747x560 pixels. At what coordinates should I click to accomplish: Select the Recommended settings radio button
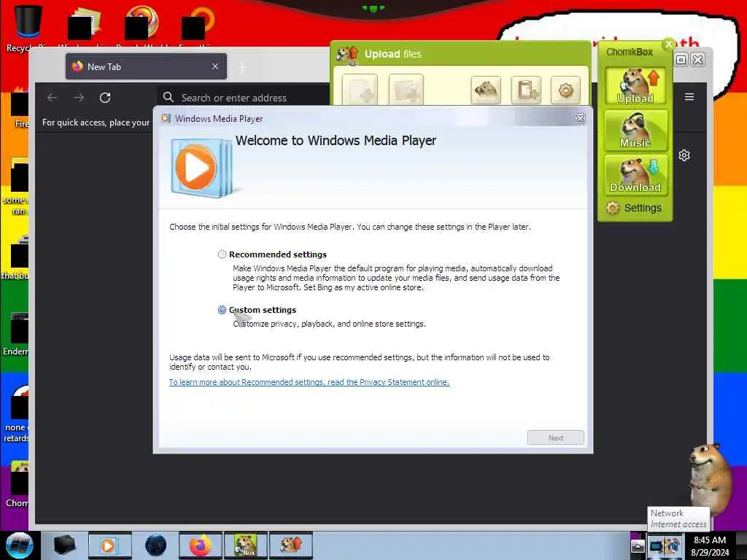[222, 254]
